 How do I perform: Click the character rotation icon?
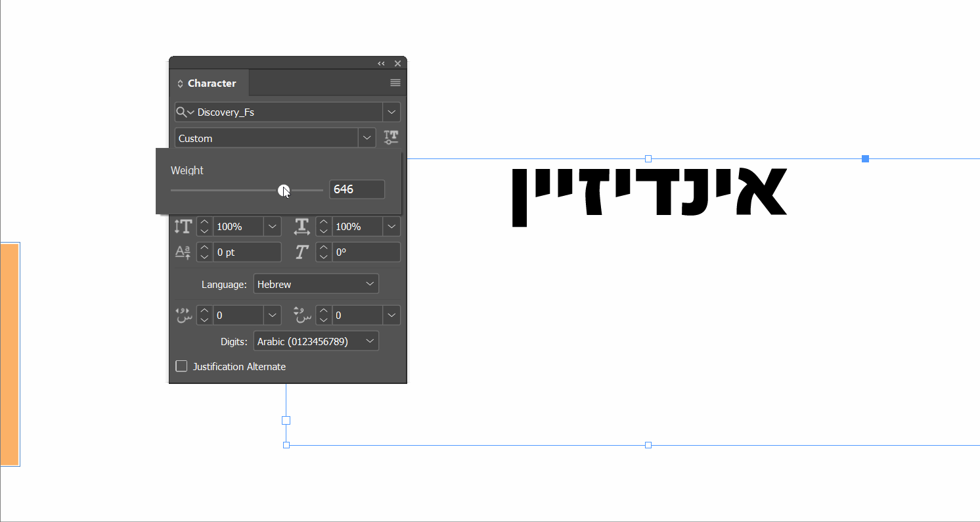coord(301,252)
